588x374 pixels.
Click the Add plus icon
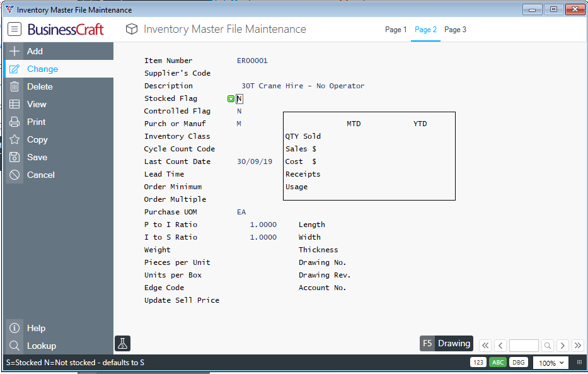coord(14,51)
